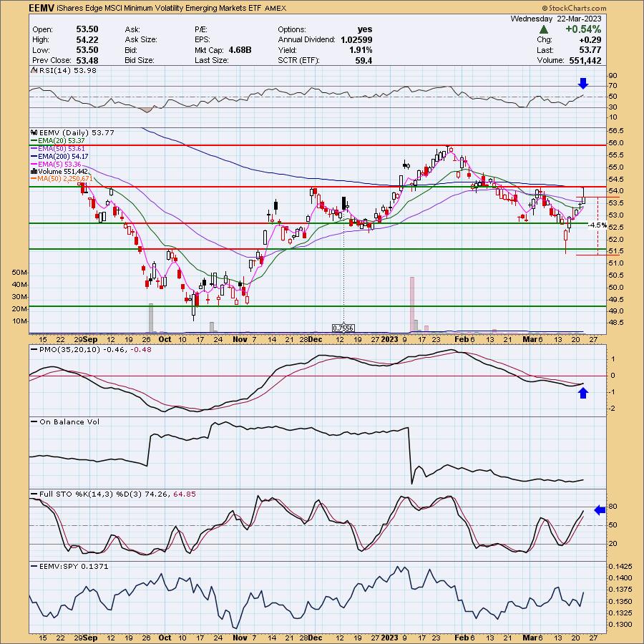Click the 50M volume axis tick
The height and width of the screenshot is (644, 644).
click(19, 273)
